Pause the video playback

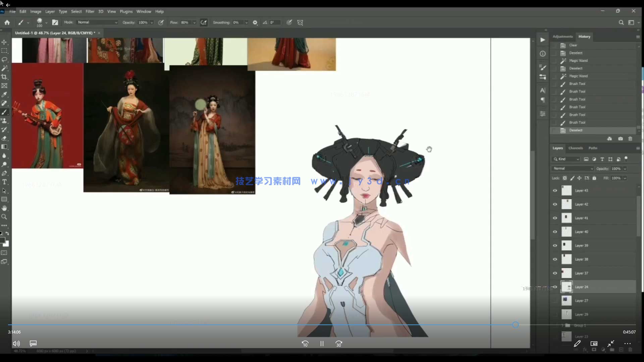point(322,344)
